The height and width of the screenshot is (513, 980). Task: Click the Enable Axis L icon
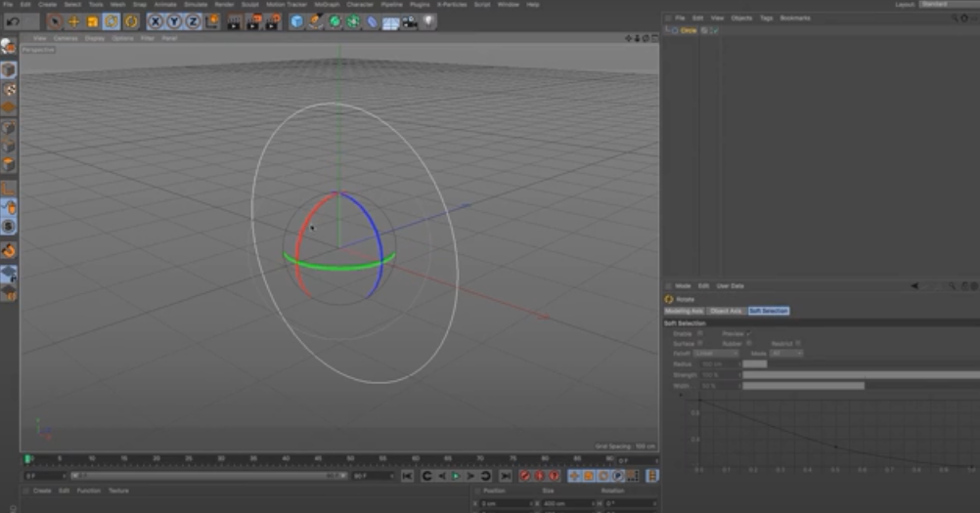(x=8, y=188)
